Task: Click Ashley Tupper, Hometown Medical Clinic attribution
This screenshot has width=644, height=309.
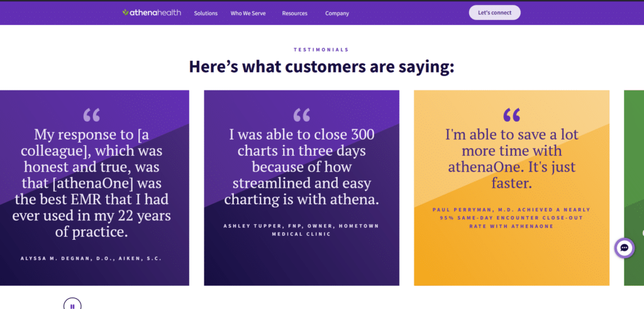Action: tap(301, 229)
